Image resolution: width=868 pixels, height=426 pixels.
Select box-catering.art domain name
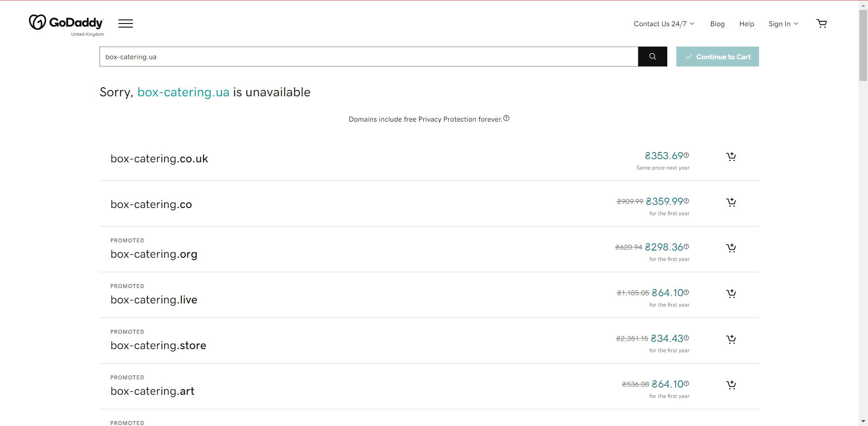pyautogui.click(x=152, y=391)
